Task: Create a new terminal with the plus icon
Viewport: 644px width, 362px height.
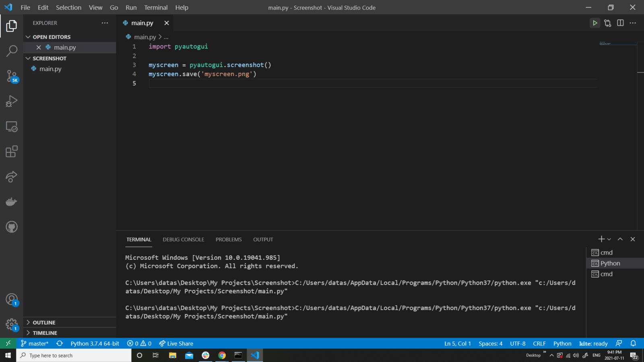Action: click(601, 239)
